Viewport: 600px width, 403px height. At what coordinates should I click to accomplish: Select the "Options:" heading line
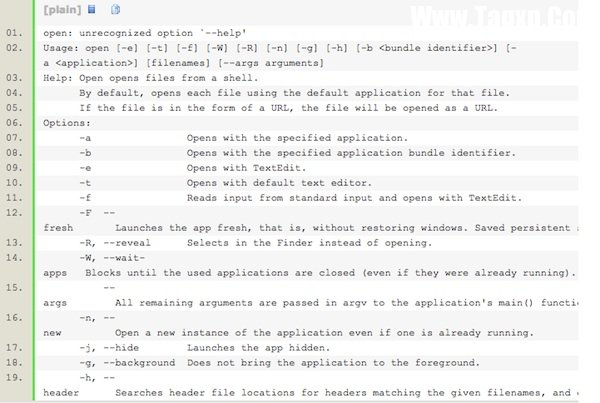67,123
